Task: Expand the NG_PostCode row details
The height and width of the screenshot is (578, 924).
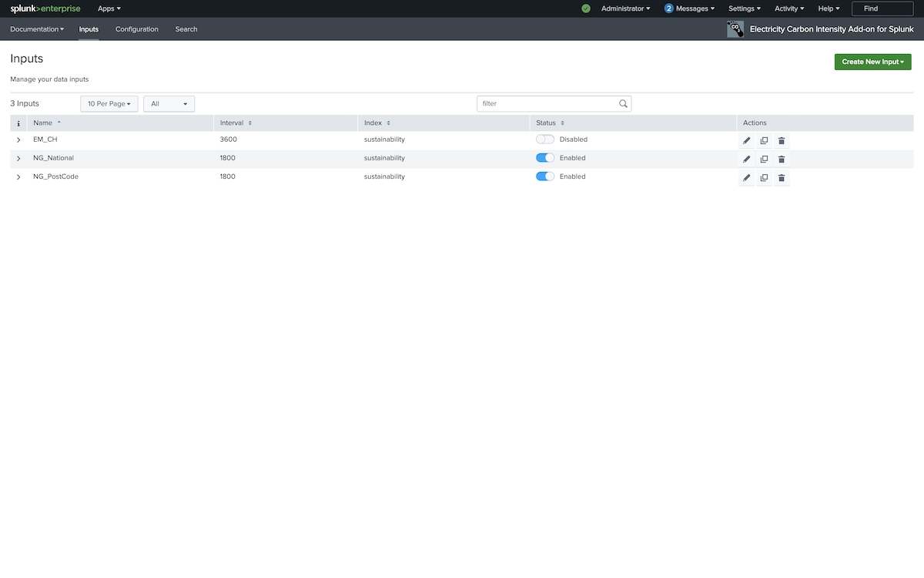Action: coord(18,176)
